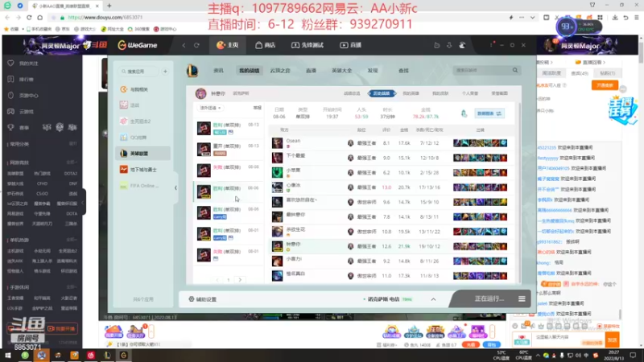Click the bell icon beside 数据图表
Viewport: 644px width, 362px height.
coord(464,113)
